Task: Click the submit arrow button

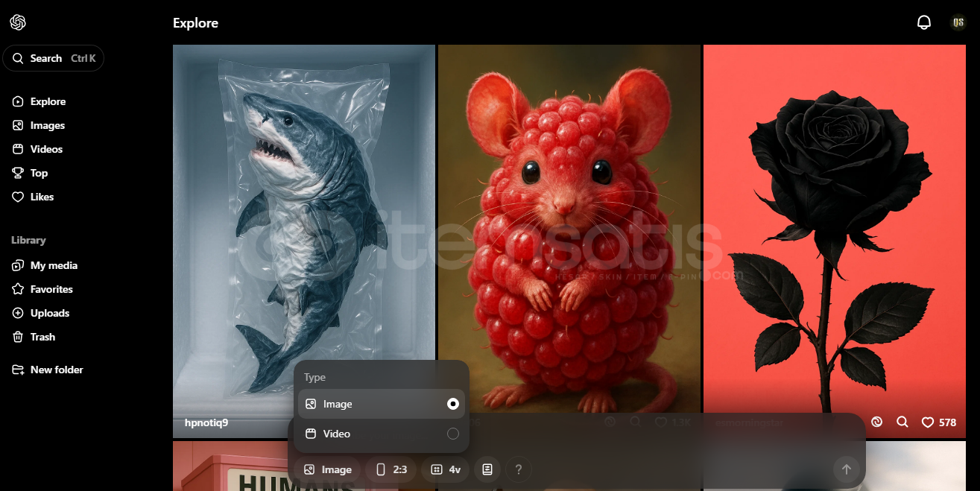Action: (846, 469)
